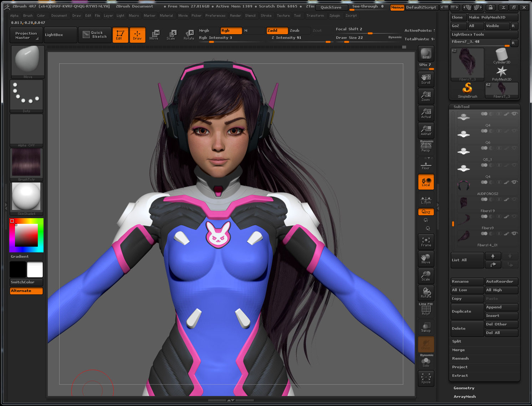Image resolution: width=532 pixels, height=406 pixels.
Task: Select the Fibers19 subtool
Action: (x=487, y=205)
